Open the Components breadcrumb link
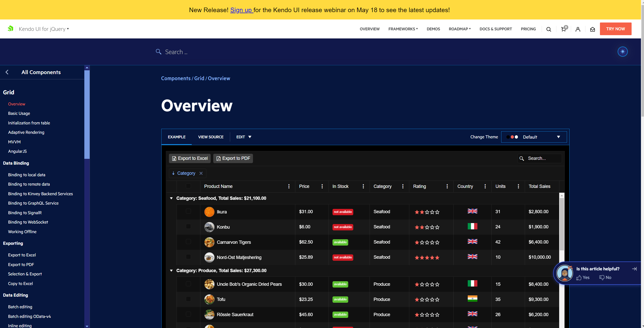Viewport: 644px width, 328px height. 176,78
